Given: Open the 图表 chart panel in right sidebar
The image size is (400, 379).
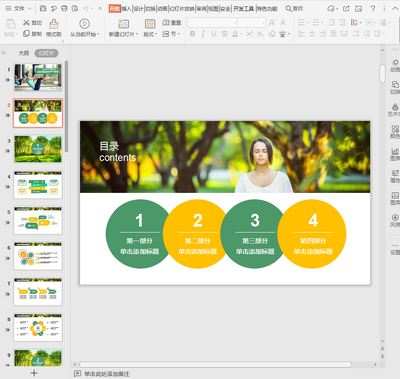Looking at the screenshot, I should pyautogui.click(x=395, y=154).
